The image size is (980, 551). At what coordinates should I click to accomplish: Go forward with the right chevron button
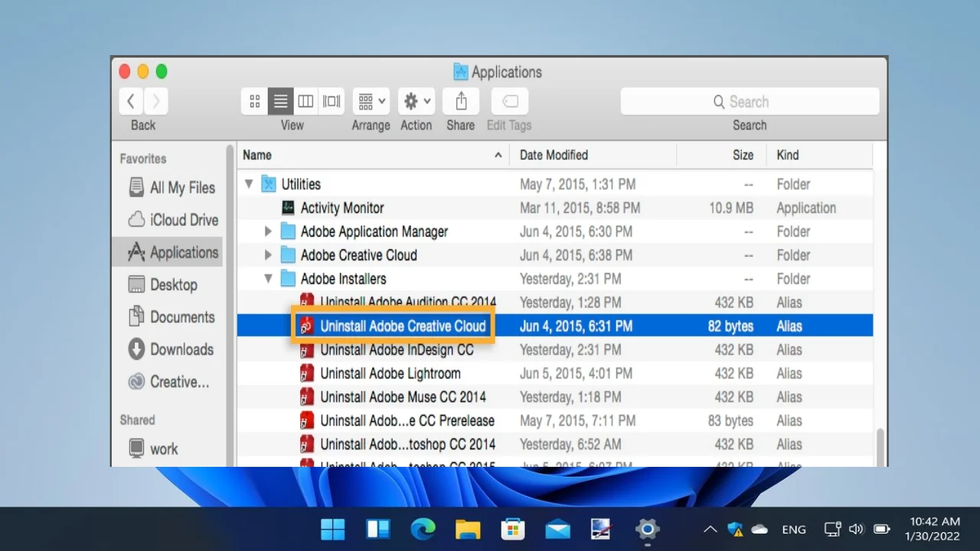(156, 101)
